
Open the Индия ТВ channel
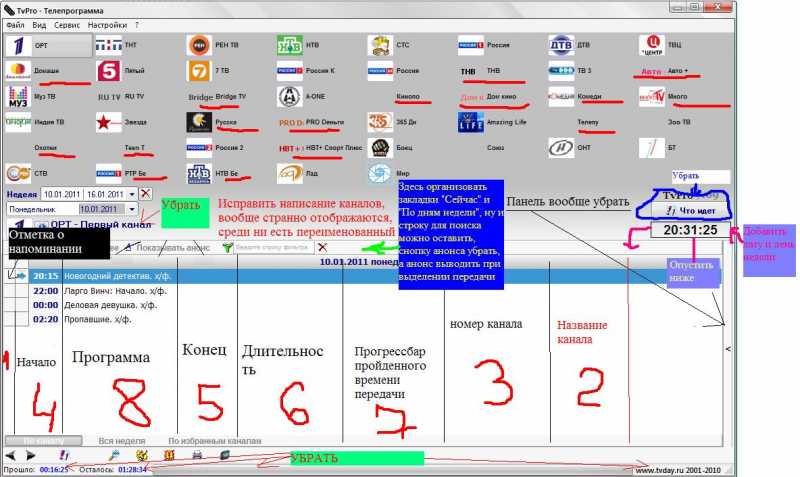(x=35, y=122)
